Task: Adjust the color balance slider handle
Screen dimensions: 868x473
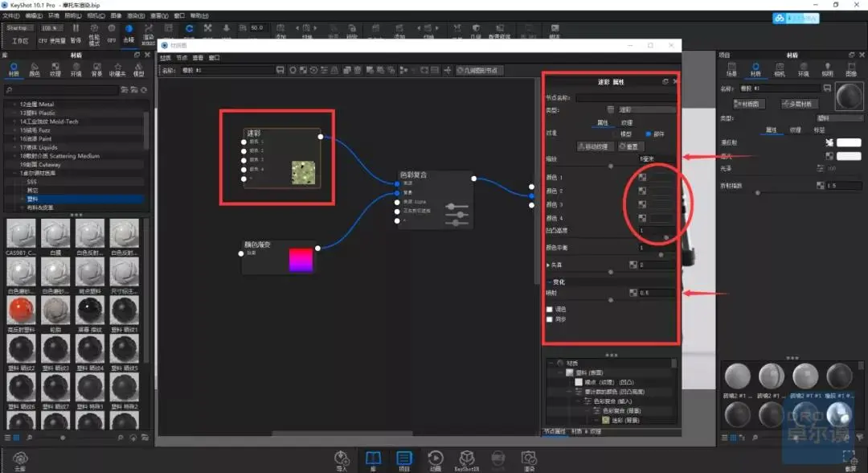Action: tap(661, 255)
